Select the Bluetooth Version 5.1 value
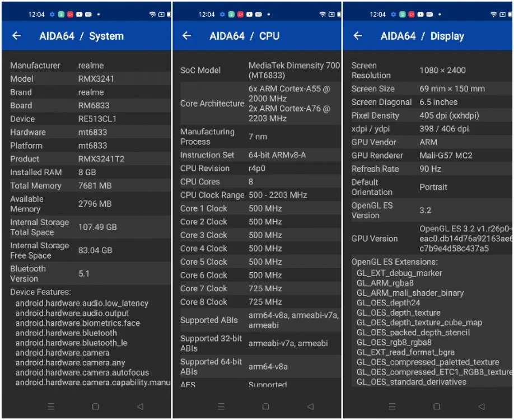The image size is (514, 420). click(x=83, y=273)
